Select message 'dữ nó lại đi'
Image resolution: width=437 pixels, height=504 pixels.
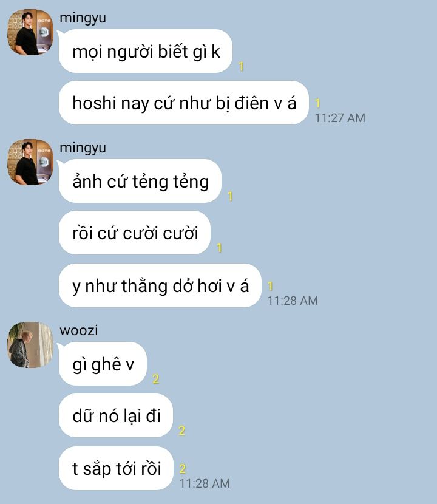(x=116, y=415)
